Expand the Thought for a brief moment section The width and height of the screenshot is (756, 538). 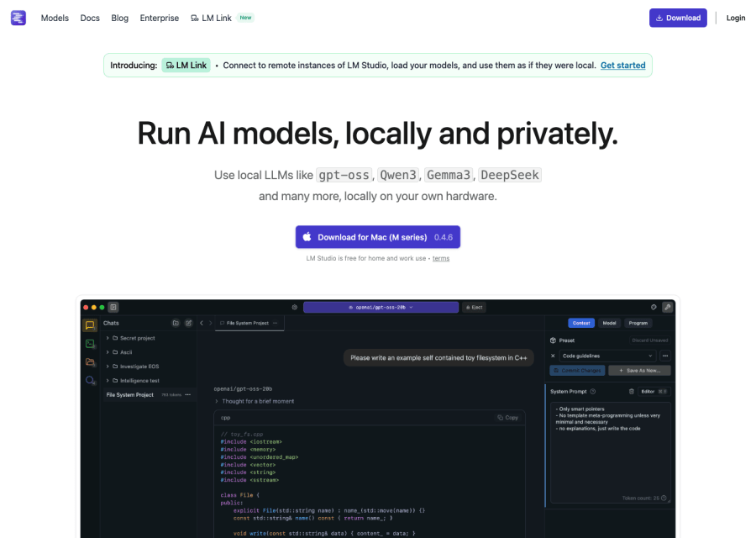(254, 401)
